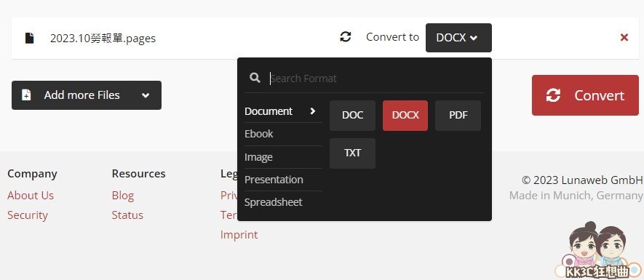Open the Security link
The width and height of the screenshot is (644, 280).
(28, 215)
